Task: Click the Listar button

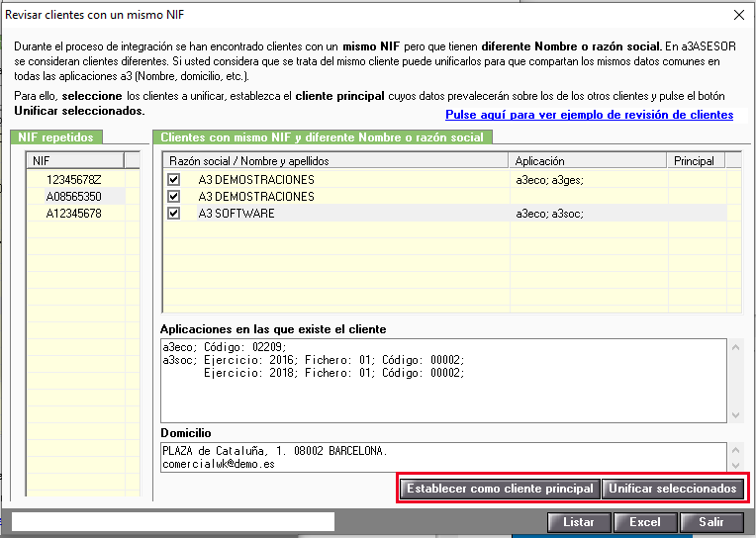Action: [x=579, y=522]
